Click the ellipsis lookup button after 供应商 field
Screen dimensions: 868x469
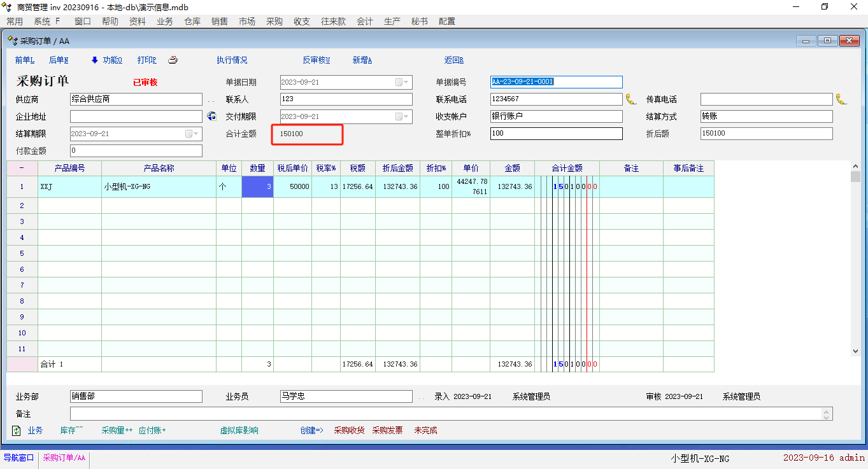[x=211, y=100]
